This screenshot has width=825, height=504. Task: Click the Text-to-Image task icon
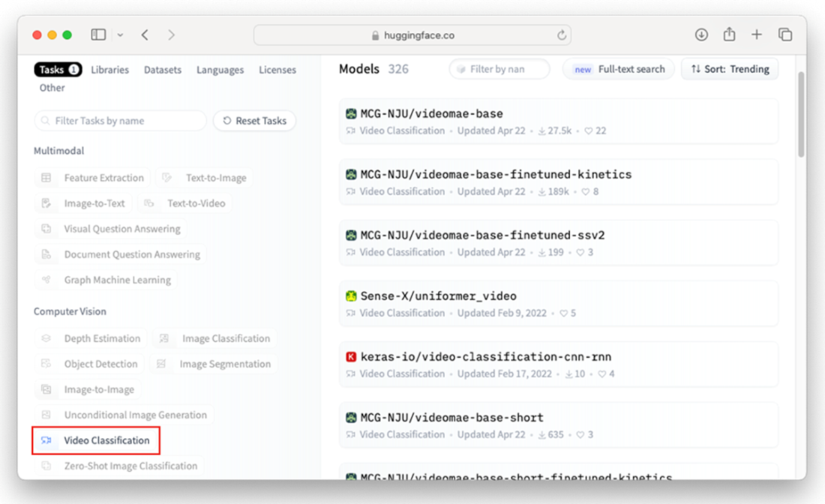point(166,178)
